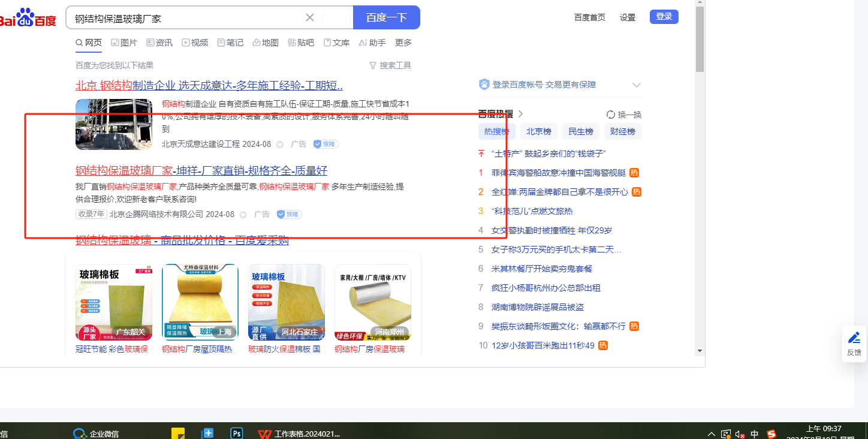The image size is (868, 439).
Task: Open 12岁小孩哥百米跑出11秒49 topic
Action: [543, 345]
